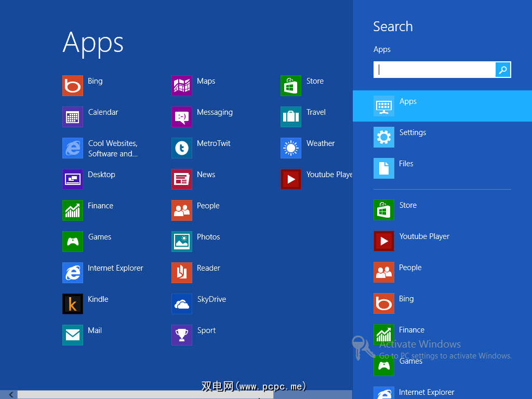Screen dimensions: 532x399
Task: Open the Bing app icon in Apps list
Action: coord(73,86)
